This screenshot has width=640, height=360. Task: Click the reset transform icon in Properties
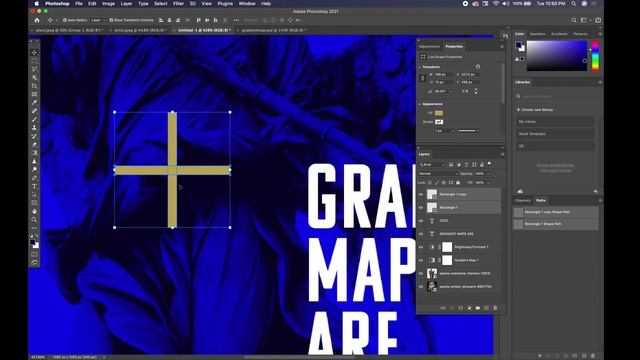click(478, 67)
